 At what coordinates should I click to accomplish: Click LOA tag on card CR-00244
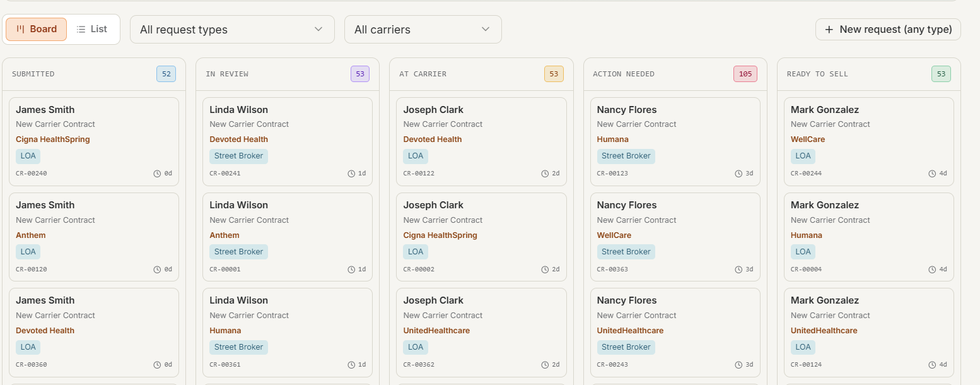[x=803, y=156]
